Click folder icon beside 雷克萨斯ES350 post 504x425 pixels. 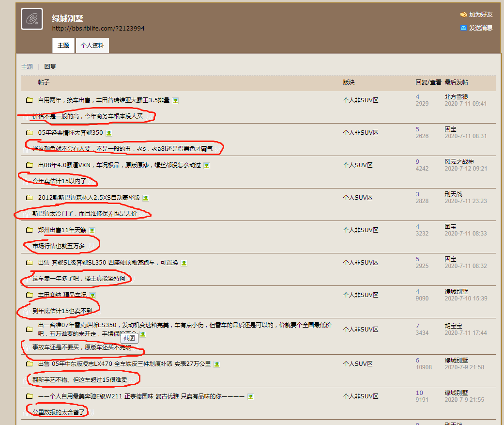30,330
